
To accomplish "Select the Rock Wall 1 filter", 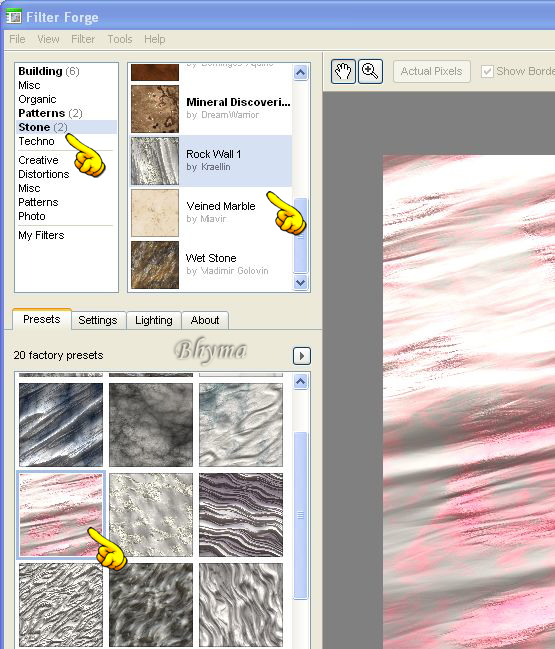I will (211, 161).
